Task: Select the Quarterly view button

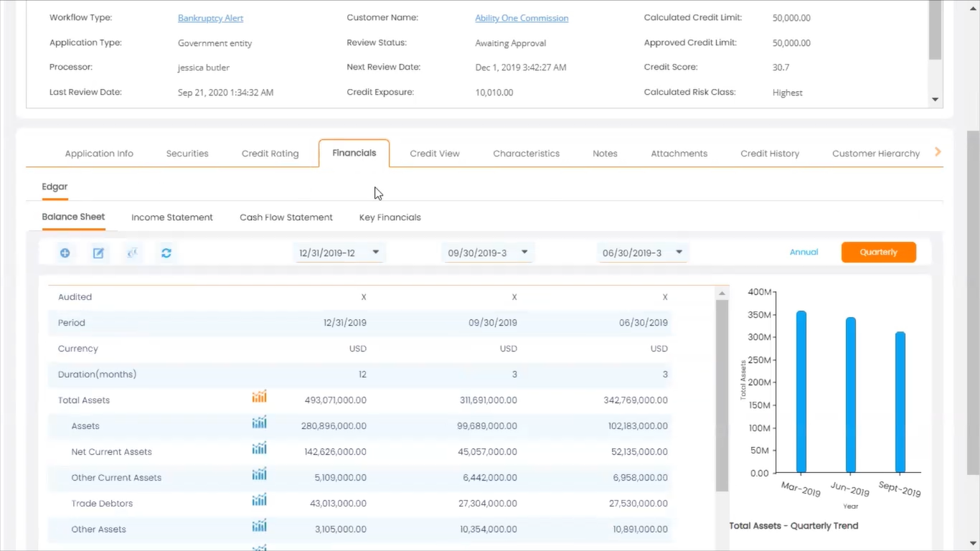Action: (x=878, y=252)
